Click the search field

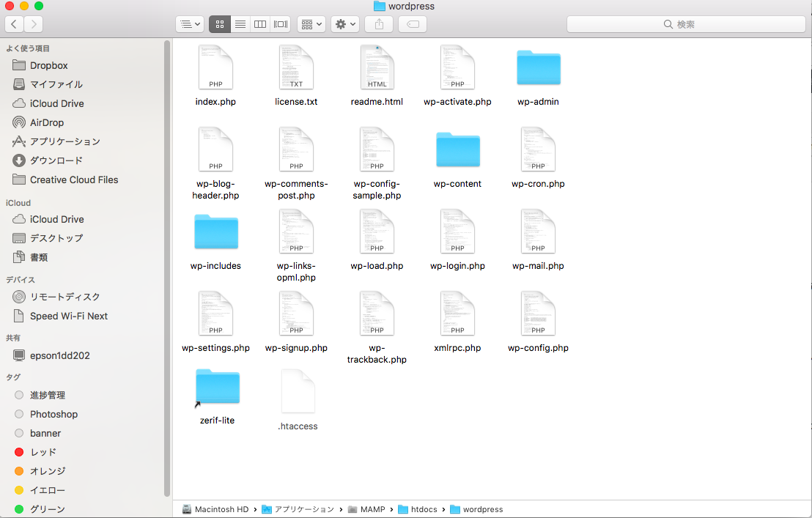[x=686, y=23]
